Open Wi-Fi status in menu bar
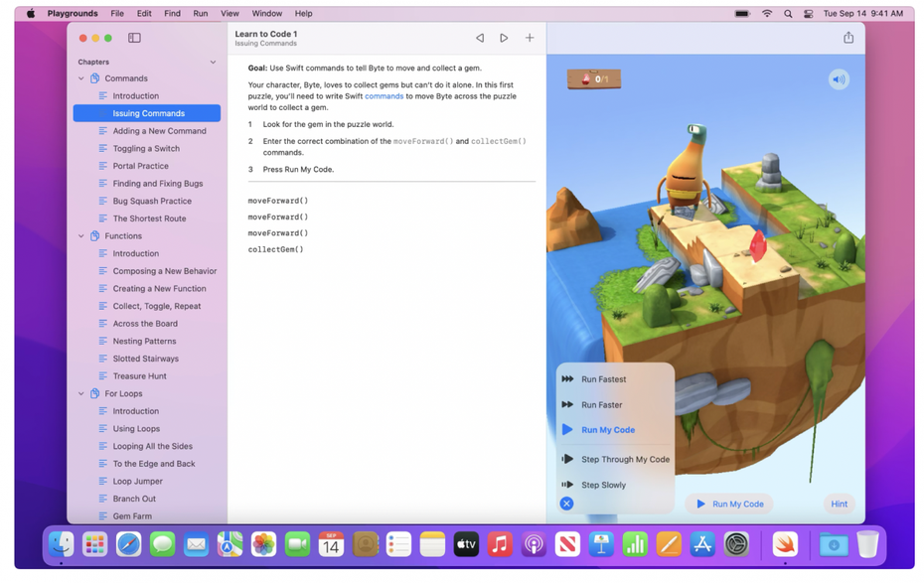The width and height of the screenshot is (924, 583). pos(767,14)
